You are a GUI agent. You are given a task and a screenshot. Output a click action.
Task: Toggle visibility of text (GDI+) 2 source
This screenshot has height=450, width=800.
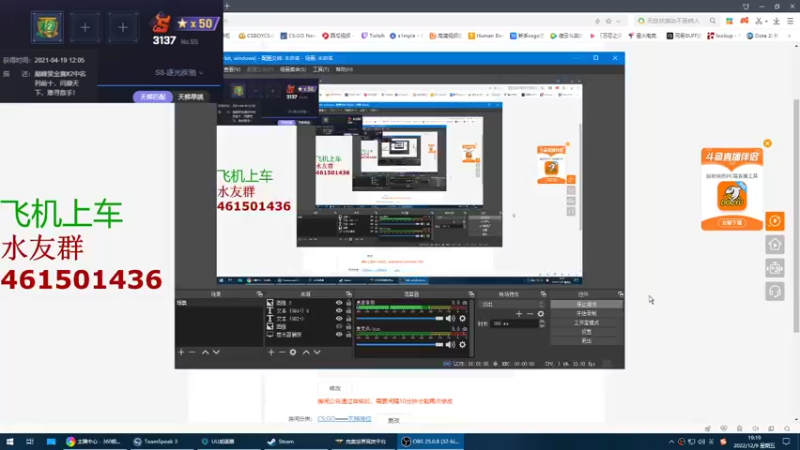click(339, 310)
